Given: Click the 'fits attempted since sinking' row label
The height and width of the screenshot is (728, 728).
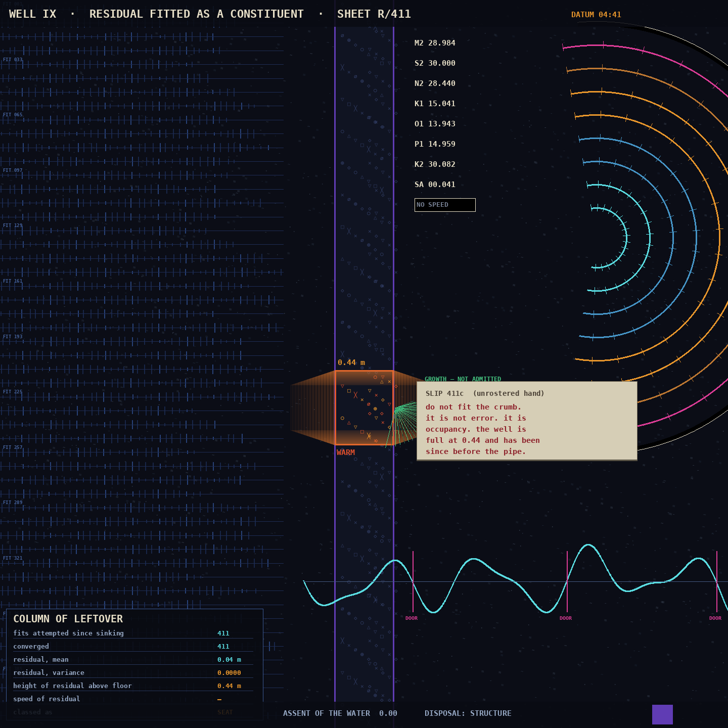Looking at the screenshot, I should (68, 633).
